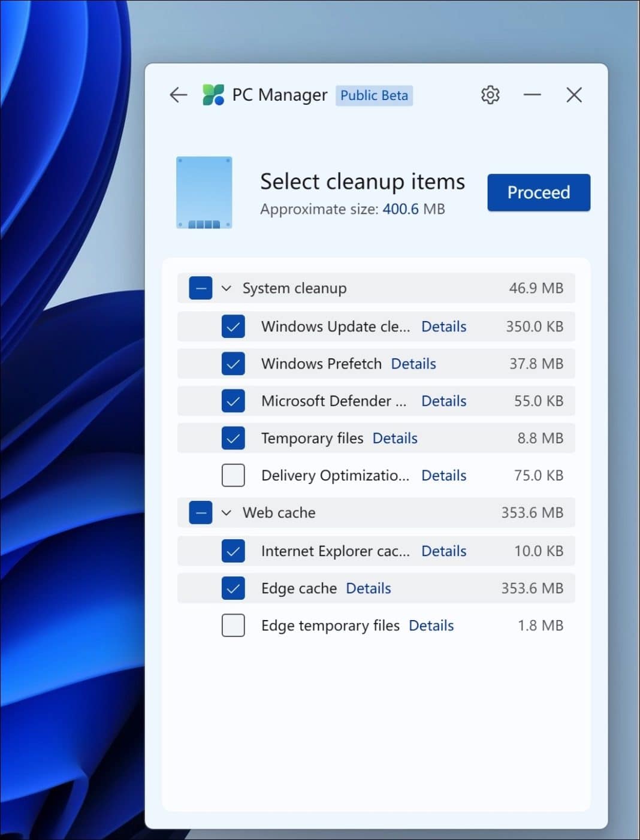Viewport: 640px width, 840px height.
Task: Click the PC Manager back arrow
Action: click(177, 95)
